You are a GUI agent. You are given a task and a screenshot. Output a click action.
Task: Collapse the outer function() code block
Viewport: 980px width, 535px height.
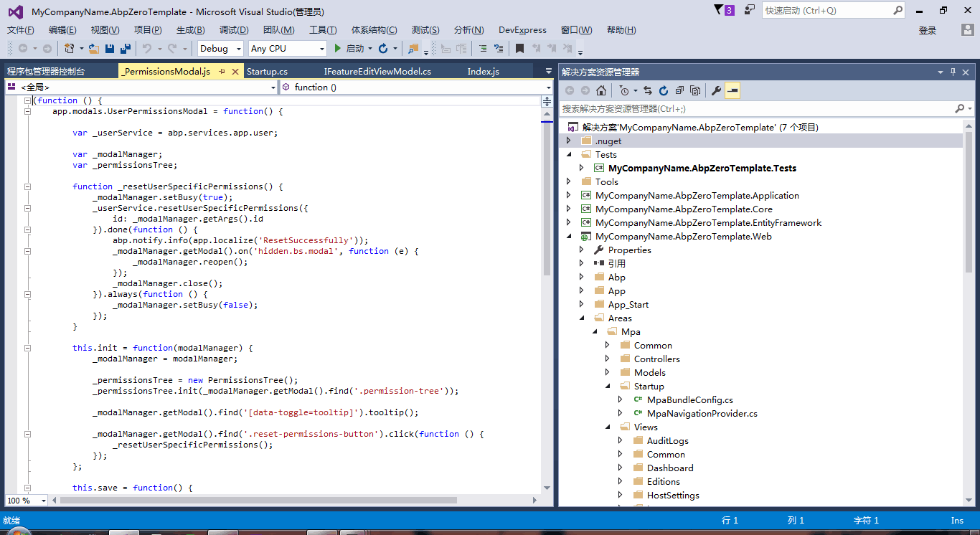coord(27,100)
